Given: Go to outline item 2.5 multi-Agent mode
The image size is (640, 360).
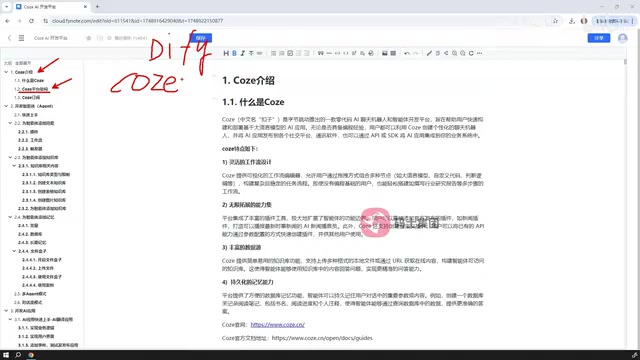Looking at the screenshot, I should (x=30, y=293).
